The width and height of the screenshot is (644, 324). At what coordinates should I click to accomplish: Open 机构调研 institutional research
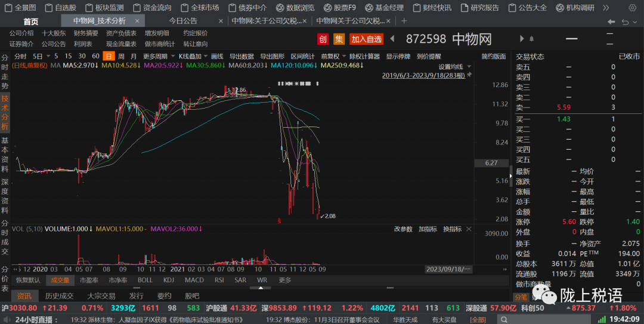pos(575,7)
